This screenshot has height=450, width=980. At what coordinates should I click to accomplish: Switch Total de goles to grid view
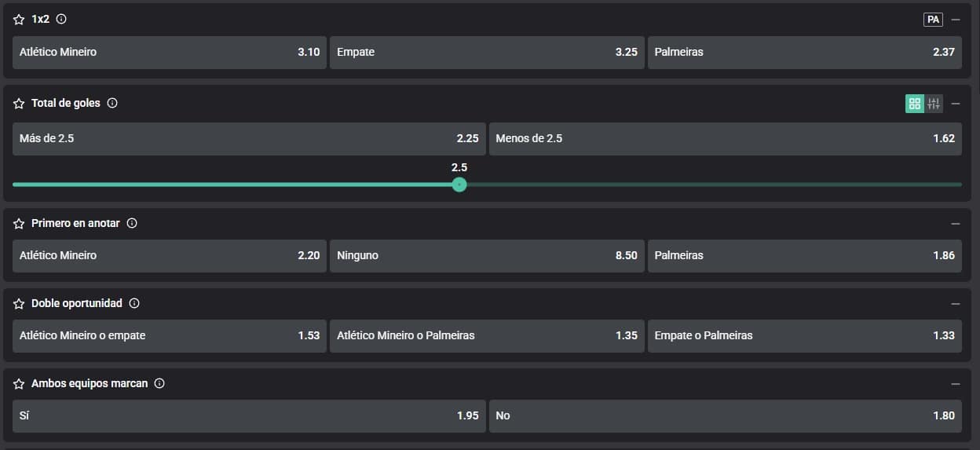tap(914, 104)
